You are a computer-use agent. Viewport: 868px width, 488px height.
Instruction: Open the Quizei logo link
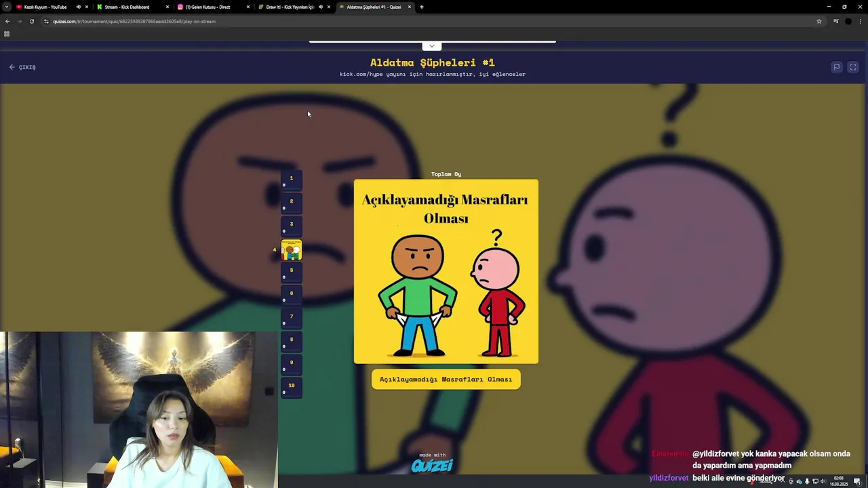(432, 465)
